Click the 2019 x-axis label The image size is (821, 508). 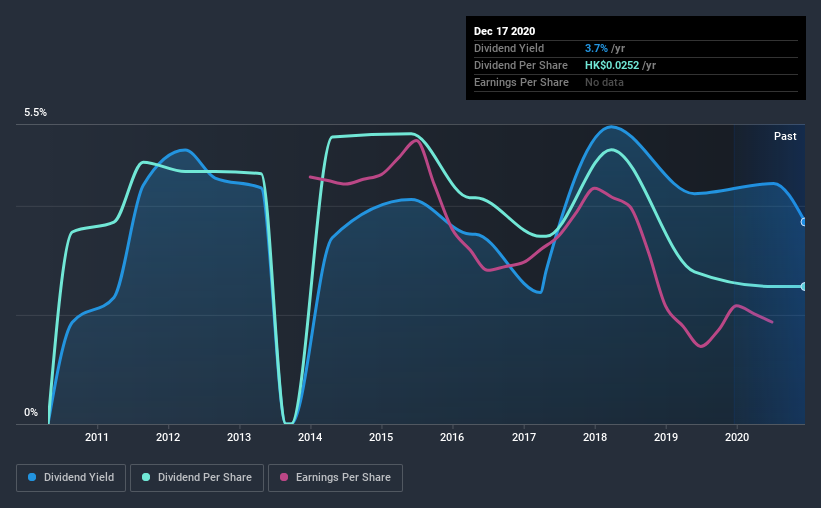666,437
